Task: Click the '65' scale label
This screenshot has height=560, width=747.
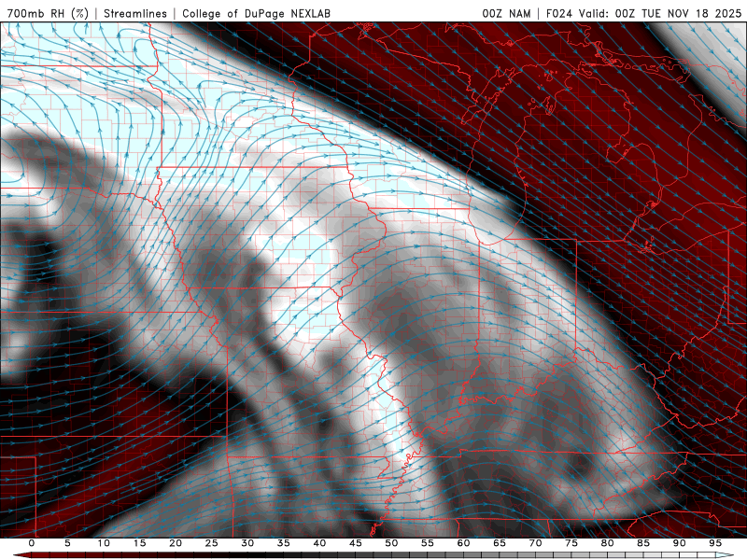Action: (x=500, y=543)
